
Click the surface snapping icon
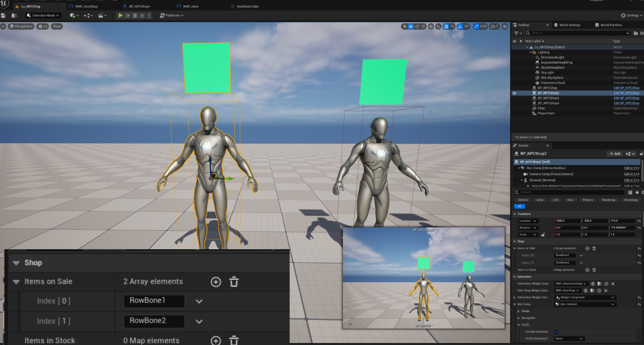(x=438, y=26)
